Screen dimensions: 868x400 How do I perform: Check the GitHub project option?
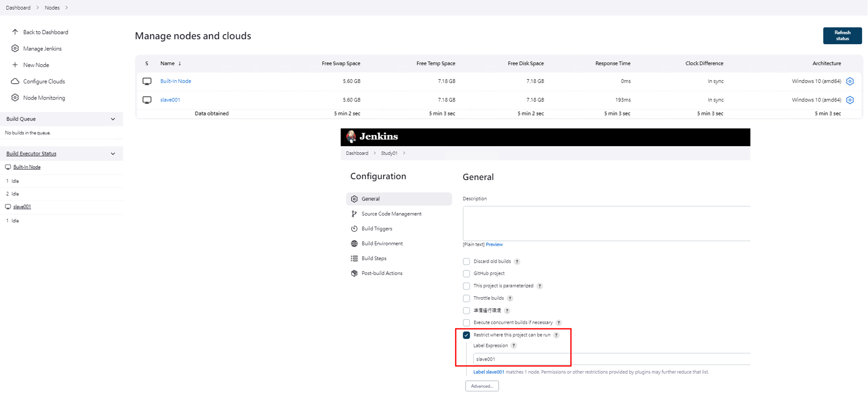[467, 274]
